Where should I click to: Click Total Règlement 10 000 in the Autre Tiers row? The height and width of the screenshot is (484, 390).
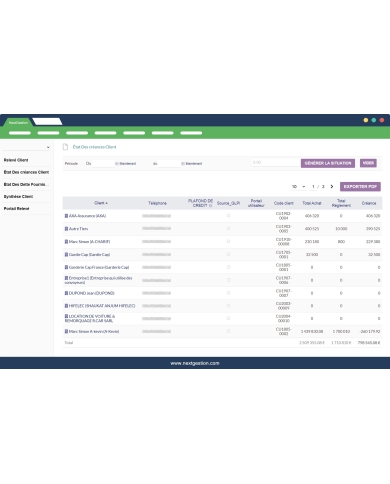point(341,229)
